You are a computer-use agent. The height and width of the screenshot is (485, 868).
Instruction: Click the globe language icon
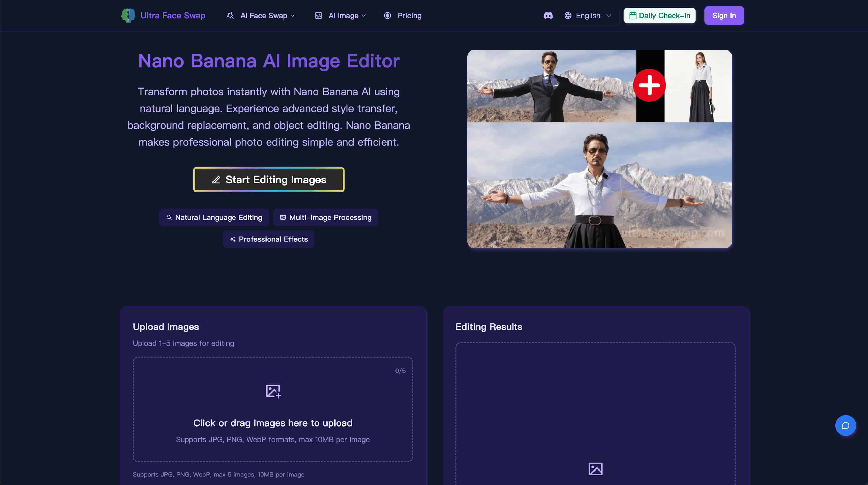click(x=568, y=16)
